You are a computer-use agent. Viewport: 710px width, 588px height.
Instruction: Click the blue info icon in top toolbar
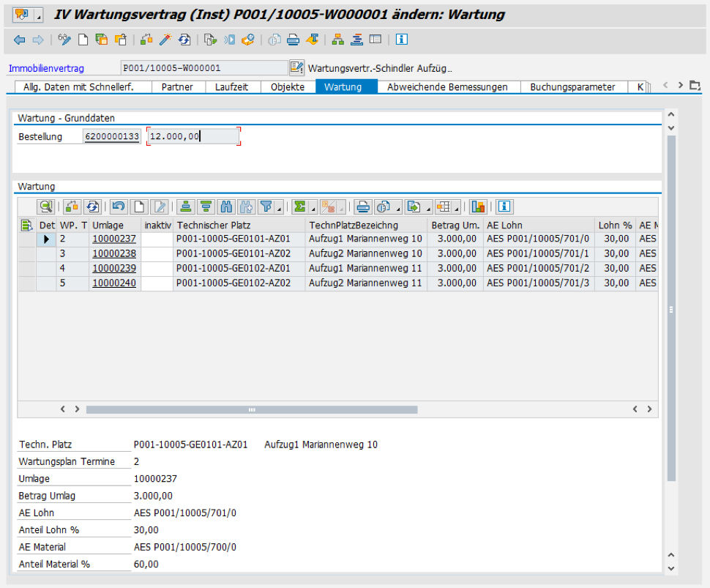[x=401, y=40]
